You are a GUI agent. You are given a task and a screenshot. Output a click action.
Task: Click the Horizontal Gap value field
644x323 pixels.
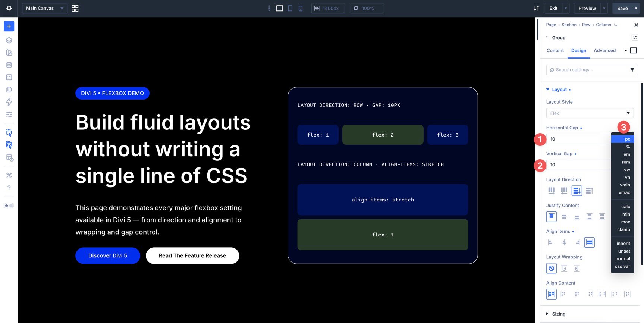pos(578,139)
